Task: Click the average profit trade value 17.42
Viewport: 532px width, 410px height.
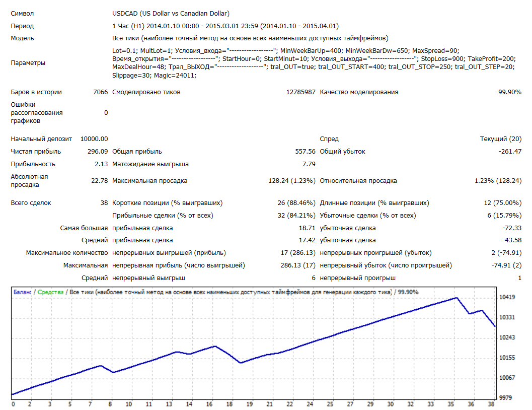Action: pos(307,240)
